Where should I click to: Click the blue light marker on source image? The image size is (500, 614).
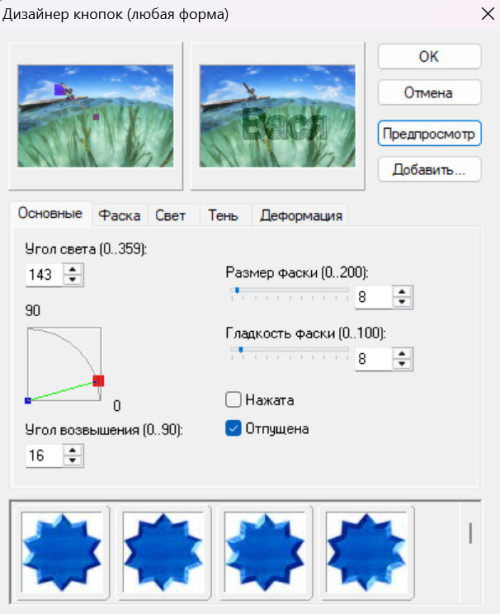60,89
